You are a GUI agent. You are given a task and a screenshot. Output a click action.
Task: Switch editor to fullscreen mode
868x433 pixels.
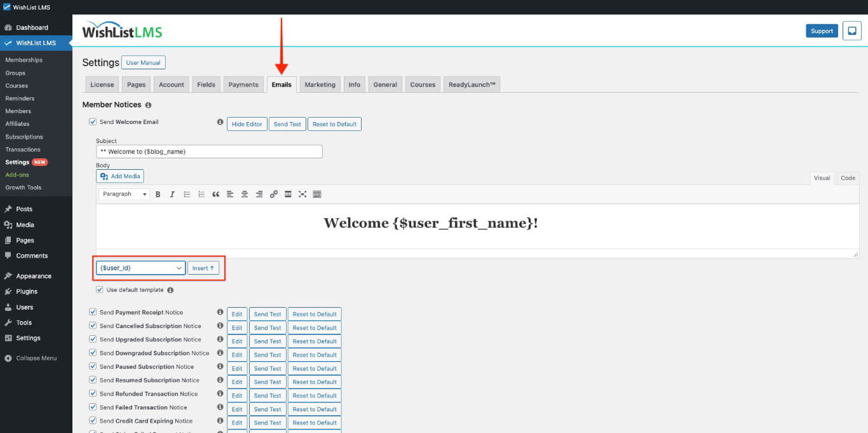coord(302,194)
